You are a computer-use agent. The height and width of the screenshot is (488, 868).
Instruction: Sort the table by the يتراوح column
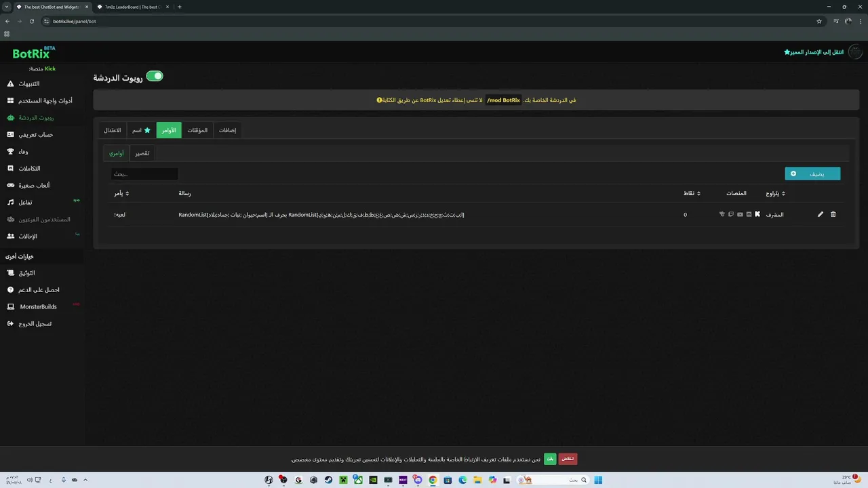point(776,194)
